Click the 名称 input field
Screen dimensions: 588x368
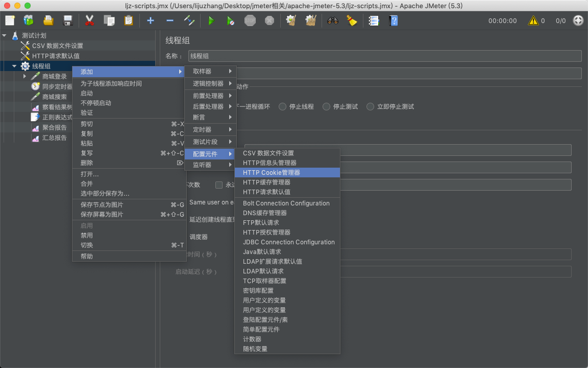point(385,56)
